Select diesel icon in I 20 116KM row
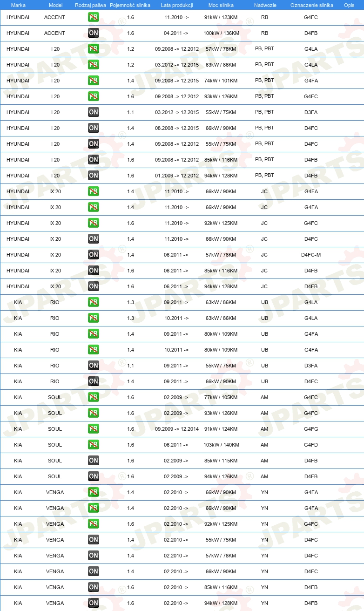364x611 pixels. coord(94,160)
